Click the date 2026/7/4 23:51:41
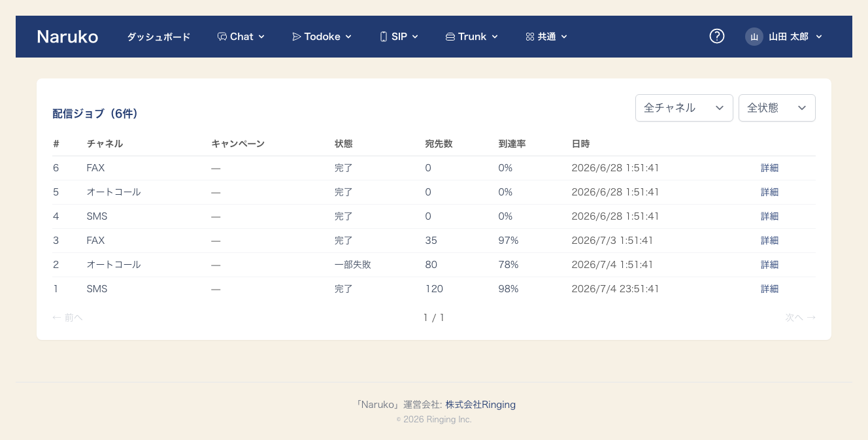868x440 pixels. [615, 289]
